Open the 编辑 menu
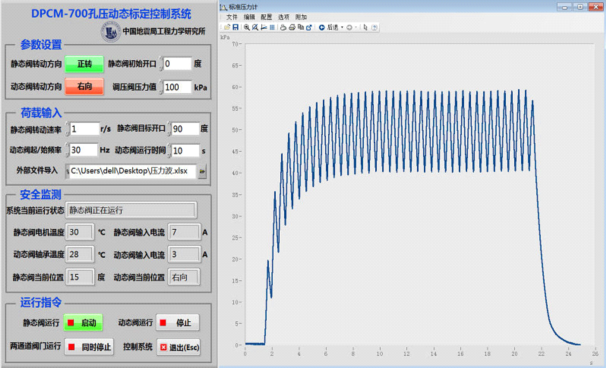The image size is (606, 368). pyautogui.click(x=249, y=17)
